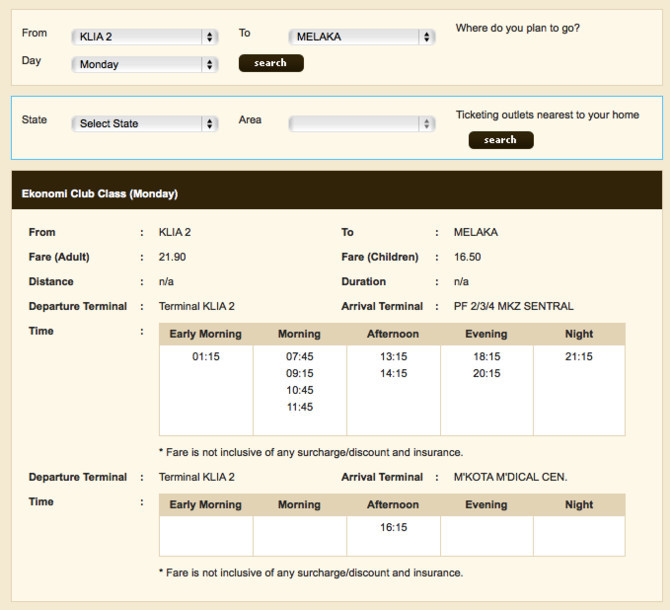Image resolution: width=670 pixels, height=610 pixels.
Task: Open the From dropdown showing KLIA 2
Action: [144, 37]
